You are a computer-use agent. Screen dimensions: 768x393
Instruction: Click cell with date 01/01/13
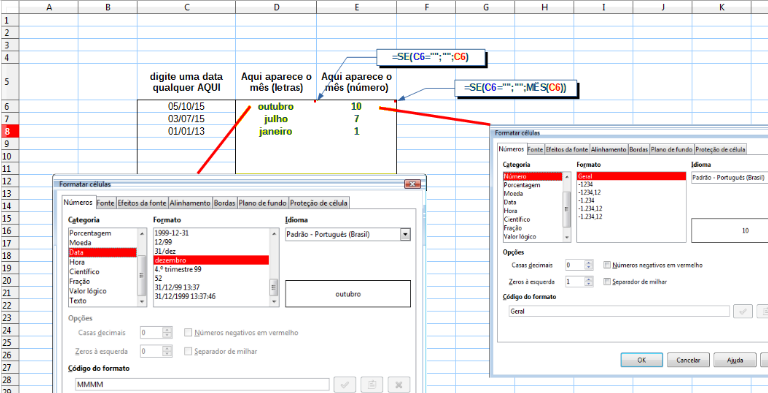point(186,132)
